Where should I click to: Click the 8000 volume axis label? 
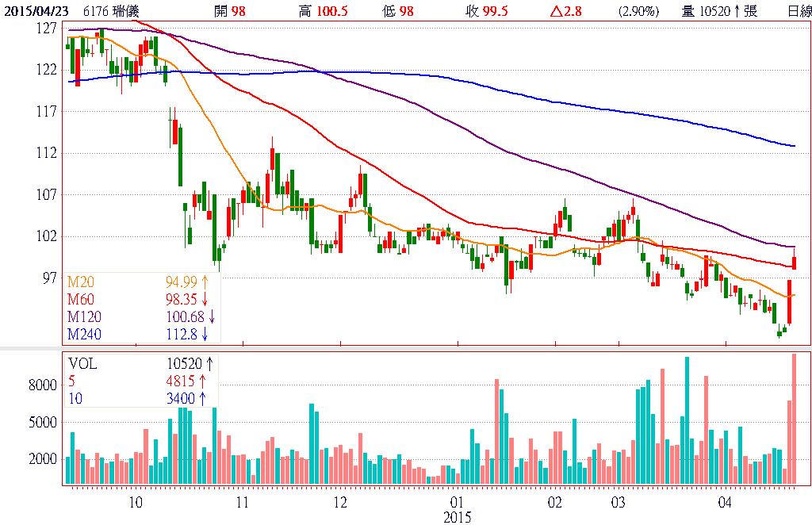43,385
